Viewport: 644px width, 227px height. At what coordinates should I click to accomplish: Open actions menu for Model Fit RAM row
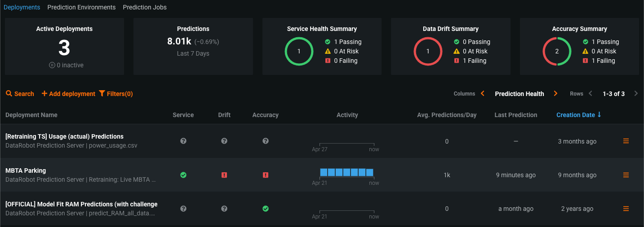click(626, 209)
